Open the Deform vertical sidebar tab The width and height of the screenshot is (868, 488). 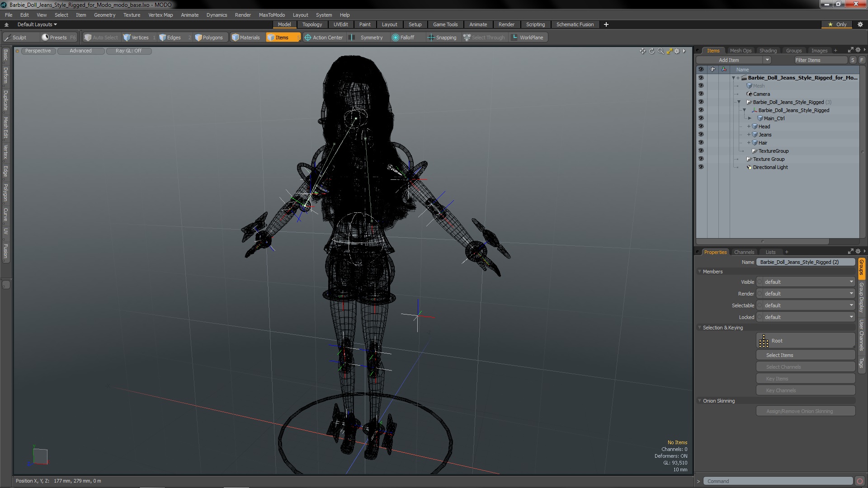(5, 75)
